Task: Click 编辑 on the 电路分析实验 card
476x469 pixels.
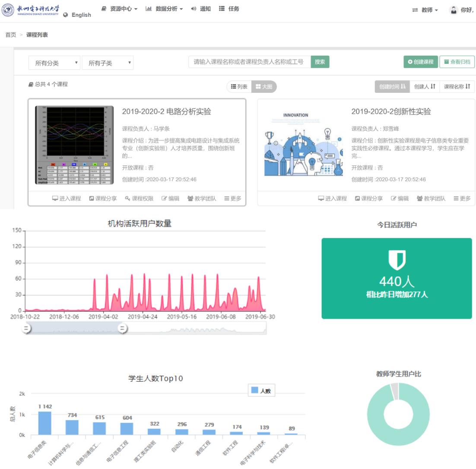Action: pos(170,199)
